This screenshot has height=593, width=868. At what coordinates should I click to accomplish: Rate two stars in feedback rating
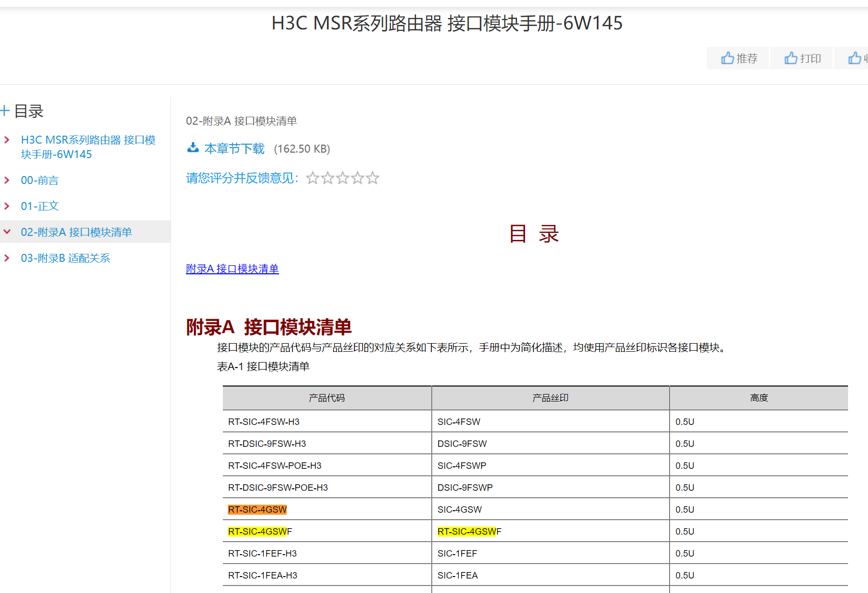click(328, 178)
